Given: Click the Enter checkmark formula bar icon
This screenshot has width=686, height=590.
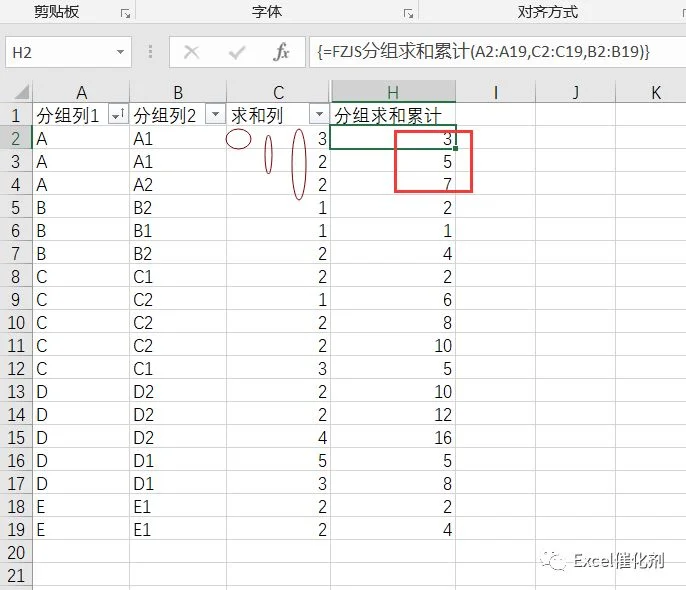Looking at the screenshot, I should (237, 52).
